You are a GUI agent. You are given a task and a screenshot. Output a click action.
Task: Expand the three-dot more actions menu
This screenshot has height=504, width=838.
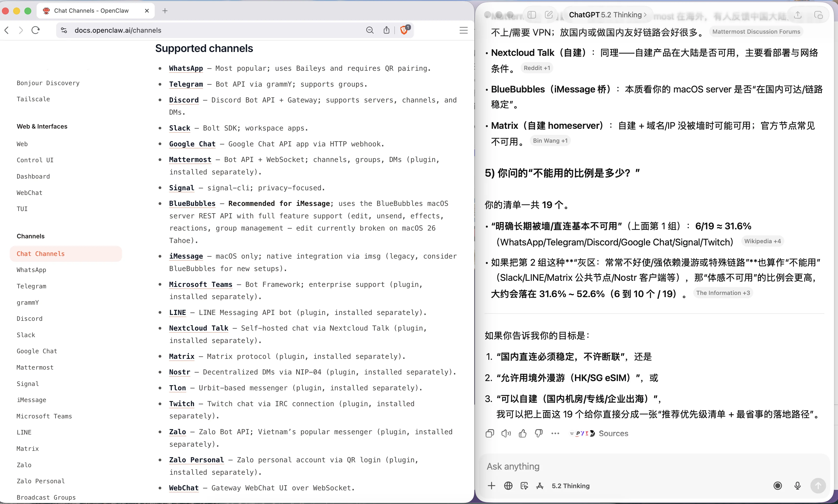click(555, 434)
